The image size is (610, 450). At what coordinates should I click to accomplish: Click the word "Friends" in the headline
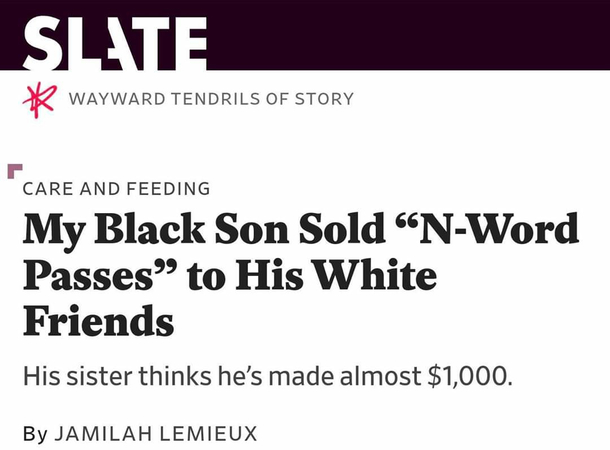(x=98, y=320)
